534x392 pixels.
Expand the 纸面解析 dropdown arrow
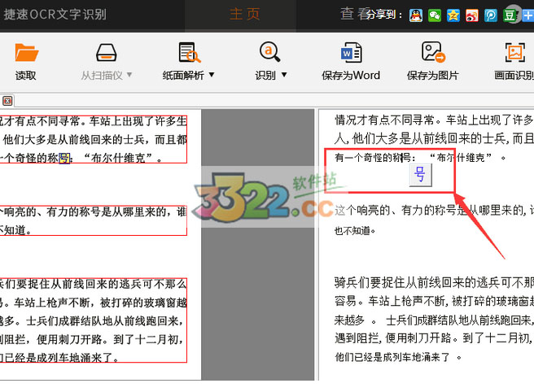point(212,75)
